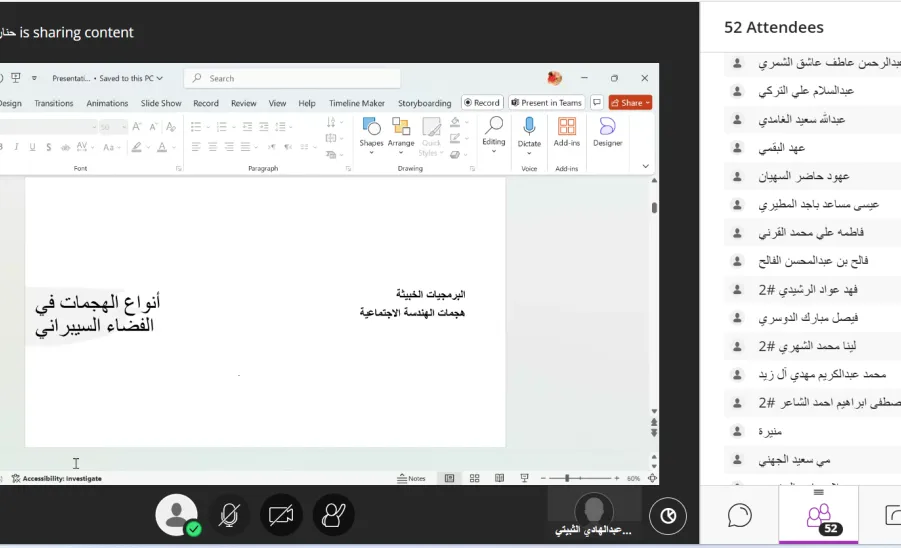Click Present in Teams

click(546, 102)
